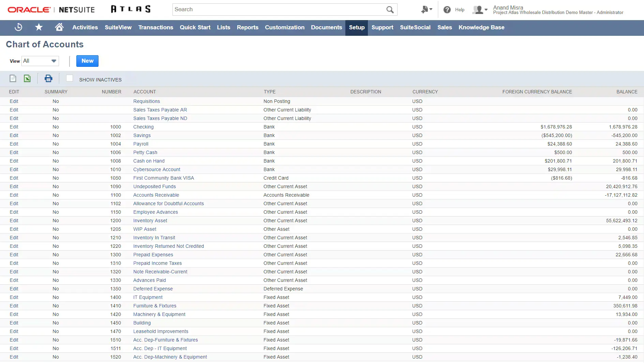The width and height of the screenshot is (644, 363).
Task: Click the Help question mark icon
Action: (447, 10)
